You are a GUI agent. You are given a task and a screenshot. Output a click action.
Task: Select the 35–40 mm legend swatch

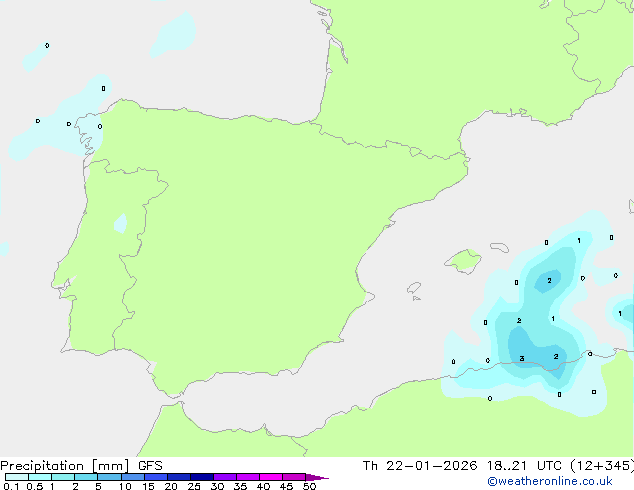click(248, 477)
